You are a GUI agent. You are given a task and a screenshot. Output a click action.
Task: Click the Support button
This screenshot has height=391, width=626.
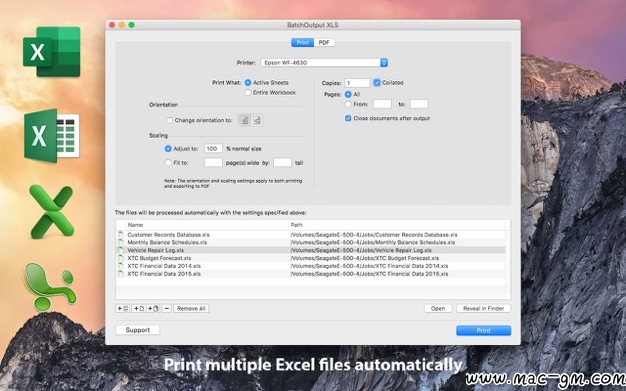[x=138, y=330]
